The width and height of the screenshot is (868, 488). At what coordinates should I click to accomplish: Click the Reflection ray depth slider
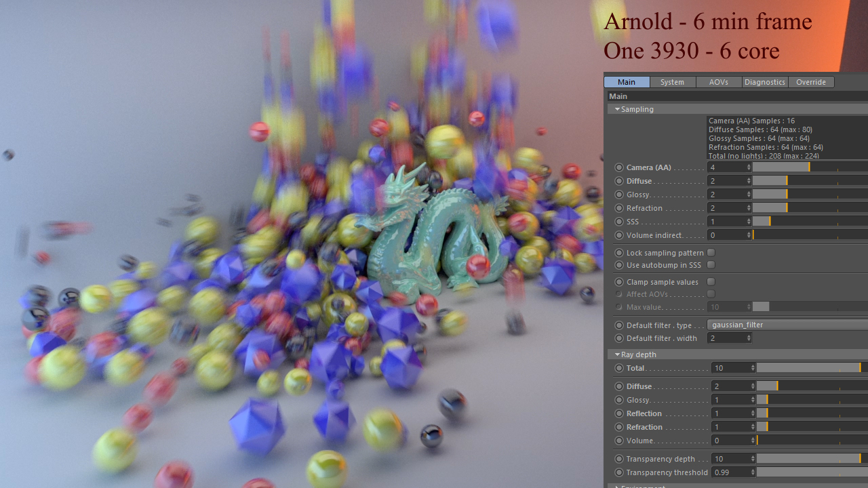[812, 413]
